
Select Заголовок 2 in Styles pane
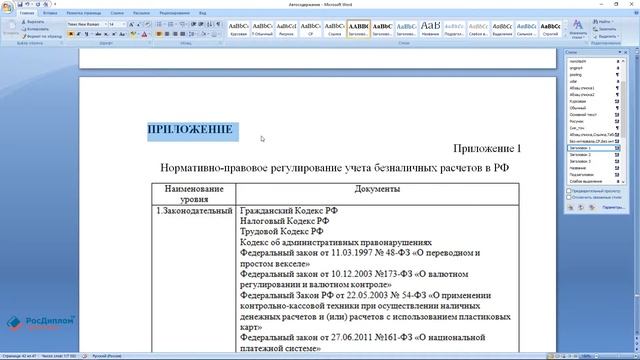(x=594, y=155)
